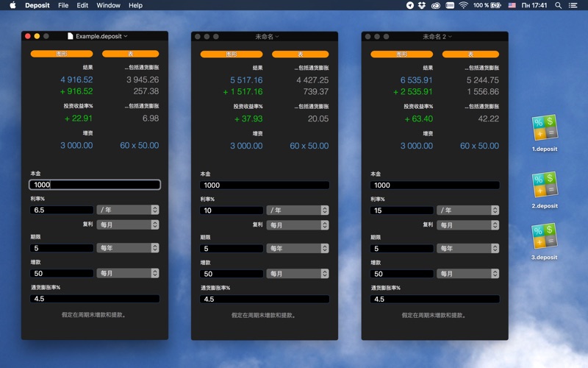This screenshot has width=588, height=368.
Task: Open 期限 每年 dropdown in middle 未命名 window
Action: [x=297, y=248]
